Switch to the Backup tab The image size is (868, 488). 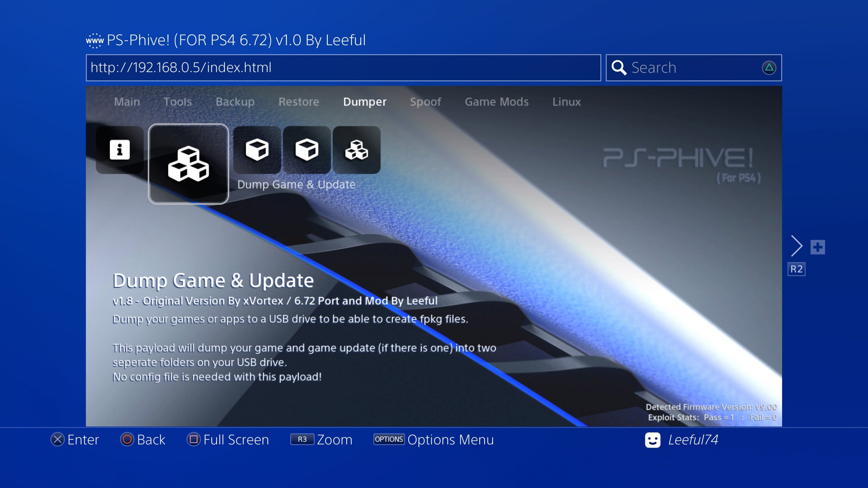[x=235, y=102]
